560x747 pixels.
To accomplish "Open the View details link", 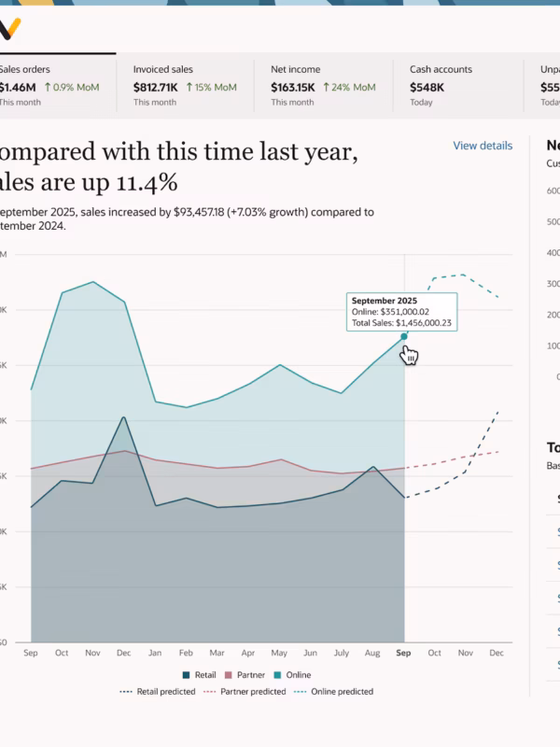I will 483,146.
